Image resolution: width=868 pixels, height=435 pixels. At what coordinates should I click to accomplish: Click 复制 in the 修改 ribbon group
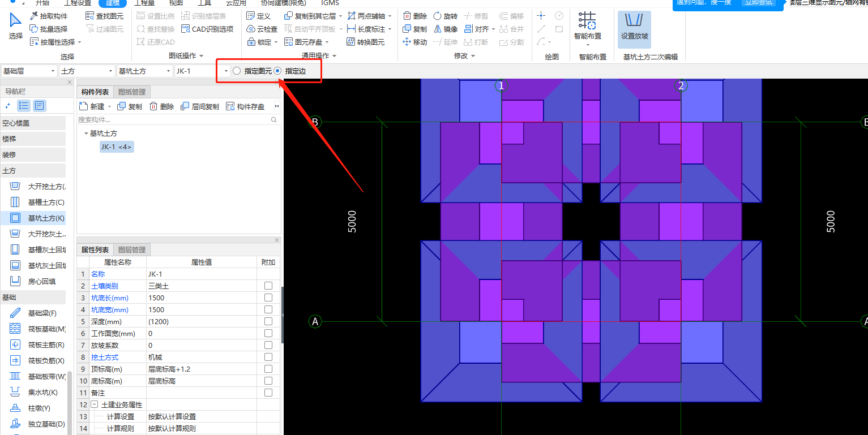[x=415, y=29]
